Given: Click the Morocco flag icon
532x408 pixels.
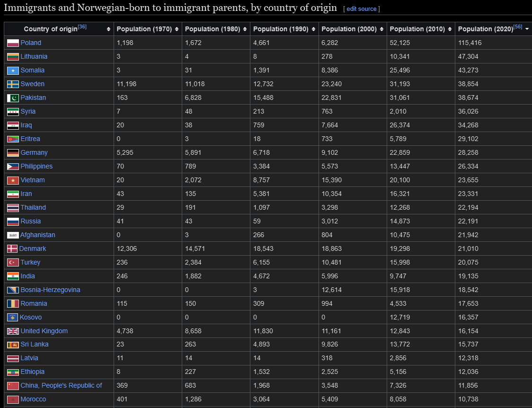Looking at the screenshot, I should coord(13,400).
